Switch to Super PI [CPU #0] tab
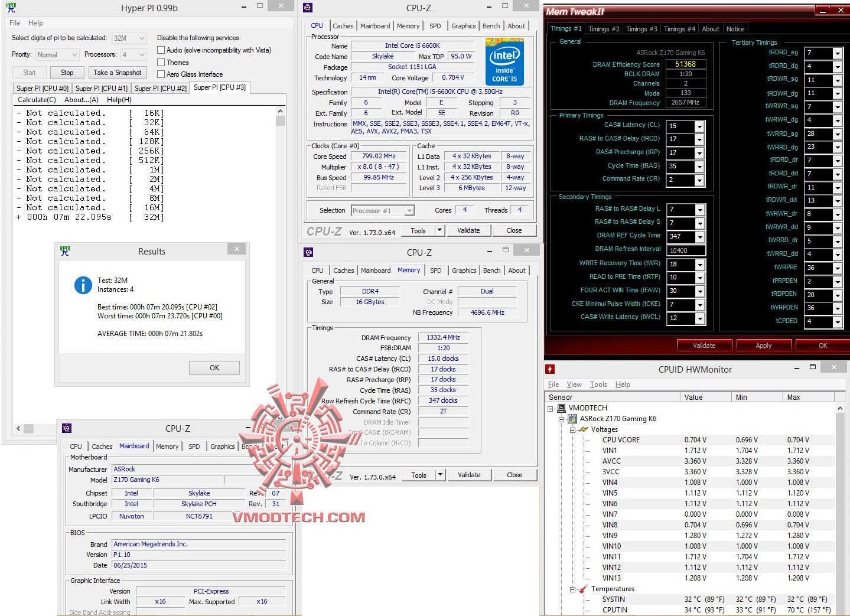This screenshot has height=616, width=850. tap(43, 89)
